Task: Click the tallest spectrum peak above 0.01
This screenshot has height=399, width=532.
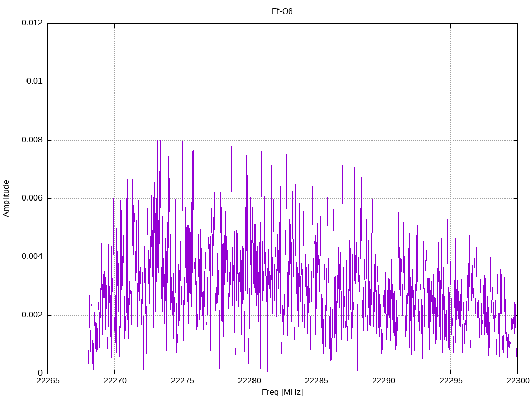Action: pos(158,79)
